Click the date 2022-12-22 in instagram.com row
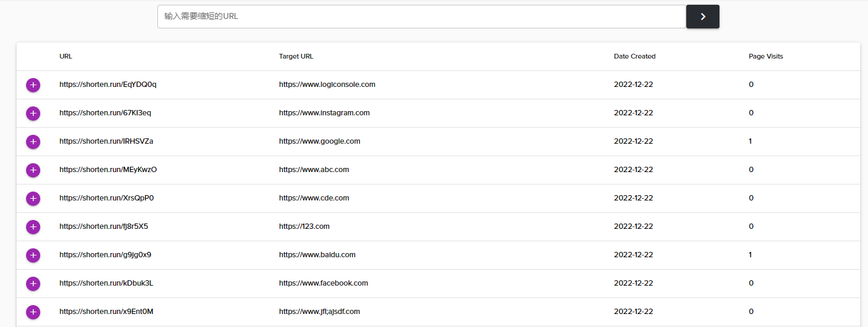 coord(634,113)
